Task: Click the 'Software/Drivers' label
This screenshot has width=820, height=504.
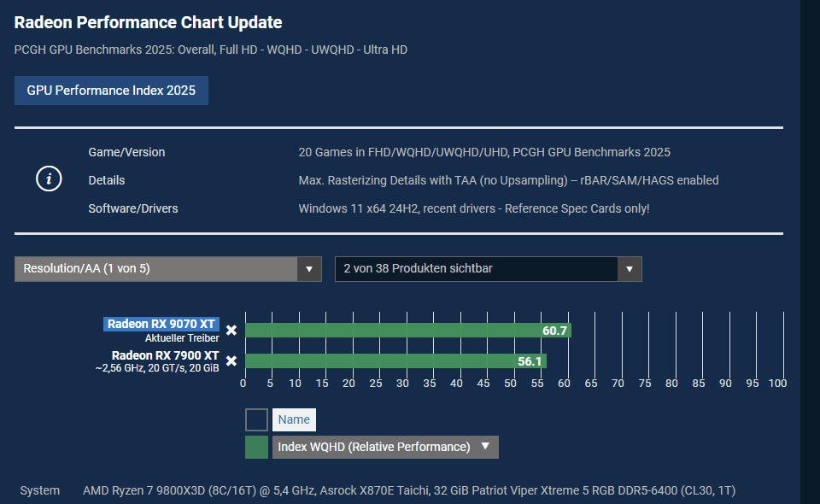Action: pos(133,208)
